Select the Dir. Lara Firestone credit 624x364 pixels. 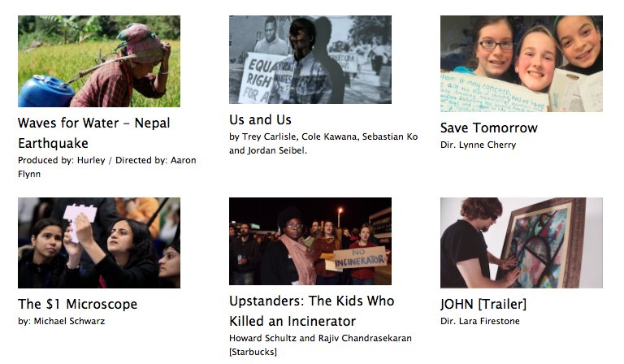[480, 321]
